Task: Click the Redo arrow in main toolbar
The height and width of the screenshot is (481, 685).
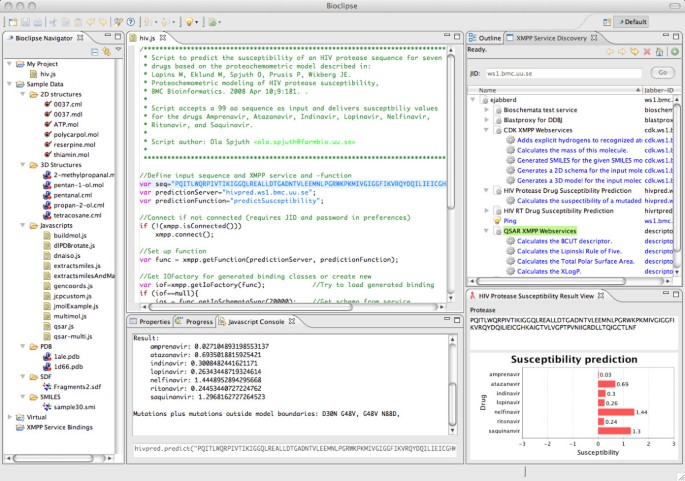Action: point(102,22)
